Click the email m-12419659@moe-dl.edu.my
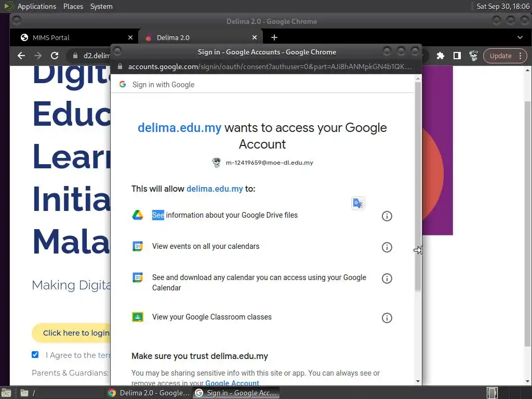The width and height of the screenshot is (532, 399). tap(270, 163)
